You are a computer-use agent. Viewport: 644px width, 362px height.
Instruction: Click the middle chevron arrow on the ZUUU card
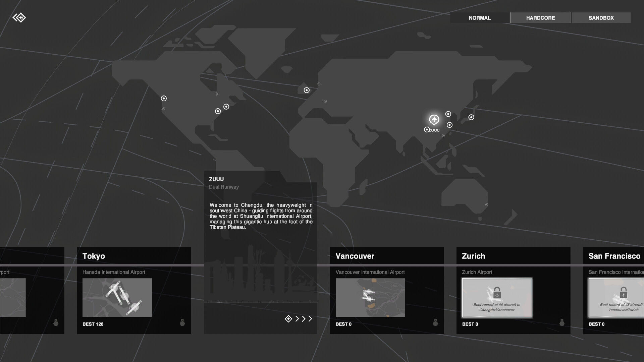point(304,319)
